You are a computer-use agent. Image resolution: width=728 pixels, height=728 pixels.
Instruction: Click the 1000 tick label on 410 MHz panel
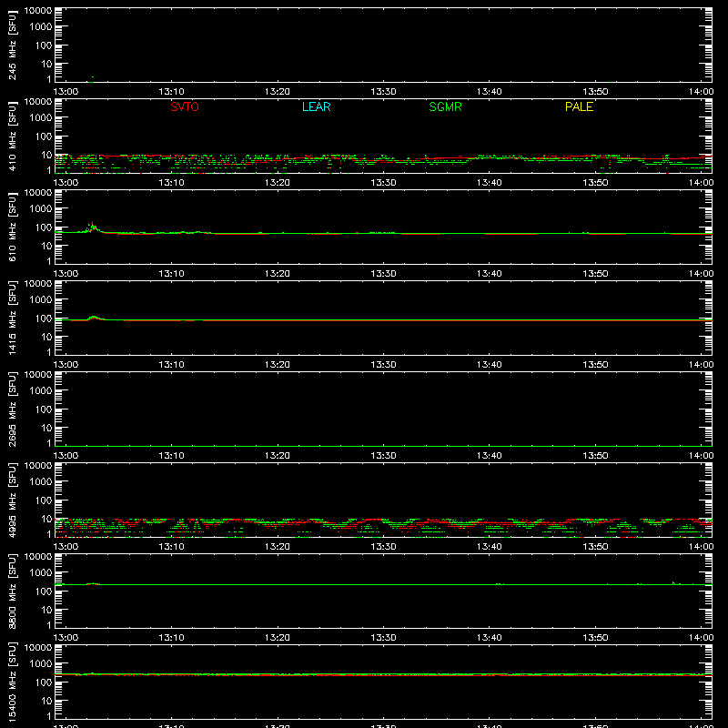41,118
